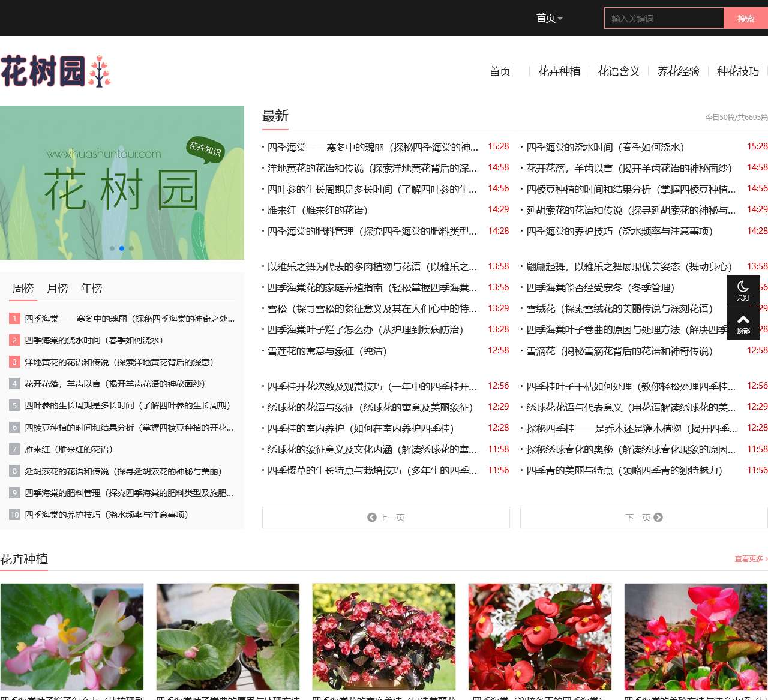
Task: Open rank 3 article 洋地黄花的花语和传说
Action: pyautogui.click(x=119, y=362)
